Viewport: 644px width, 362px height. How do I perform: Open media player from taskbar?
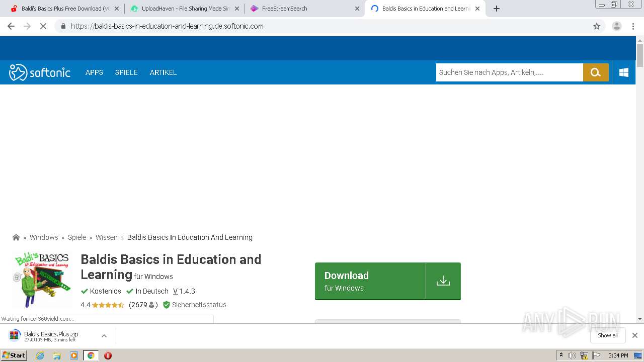[74, 355]
